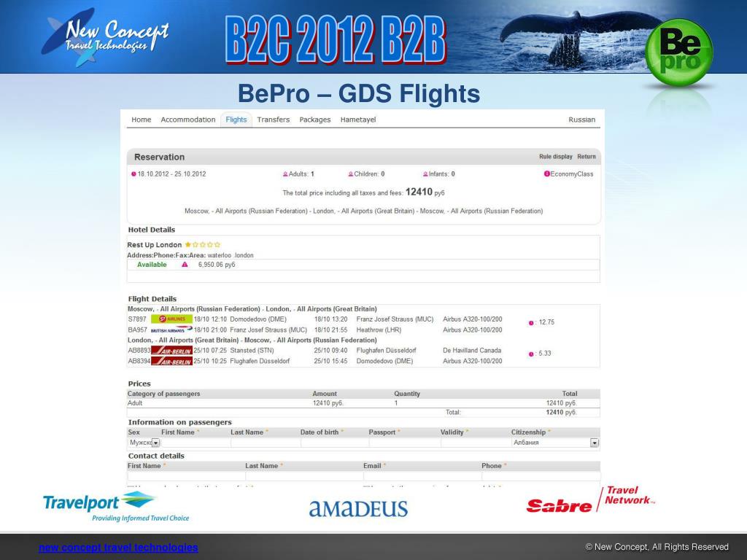747x560 pixels.
Task: Click flight number AB8893
Action: click(139, 351)
